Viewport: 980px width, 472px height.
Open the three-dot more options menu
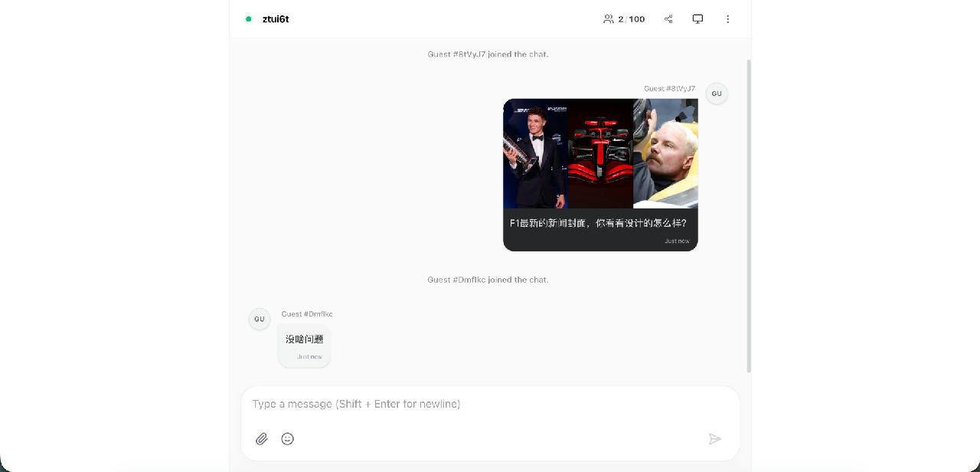[x=727, y=19]
